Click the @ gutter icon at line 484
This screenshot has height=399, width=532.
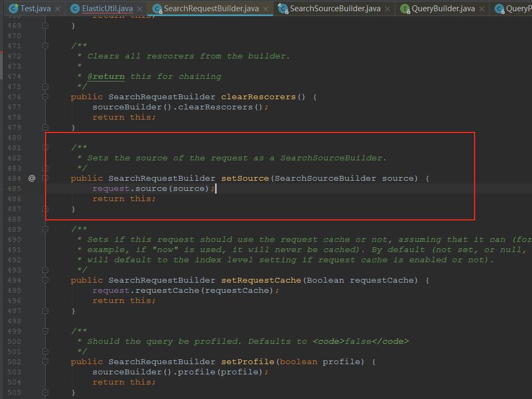[x=32, y=178]
